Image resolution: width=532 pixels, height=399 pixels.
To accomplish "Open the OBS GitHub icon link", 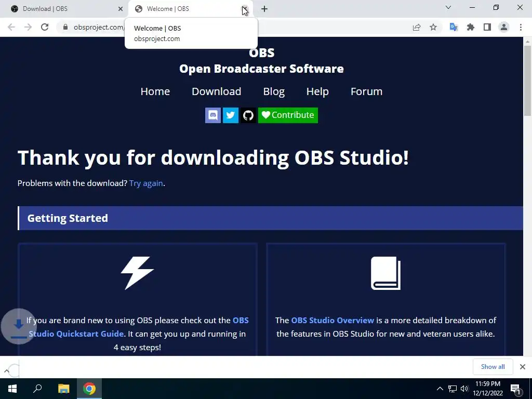I will pyautogui.click(x=248, y=115).
